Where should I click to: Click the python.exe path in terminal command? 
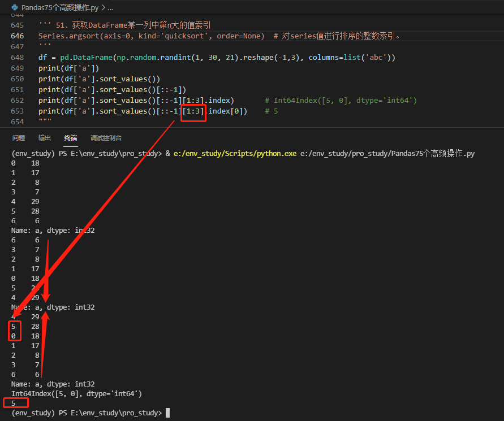click(235, 154)
